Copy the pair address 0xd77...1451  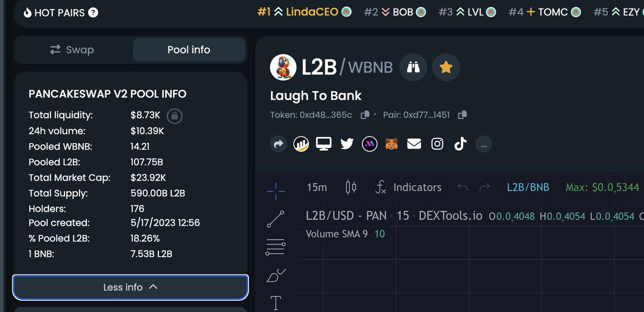click(463, 115)
